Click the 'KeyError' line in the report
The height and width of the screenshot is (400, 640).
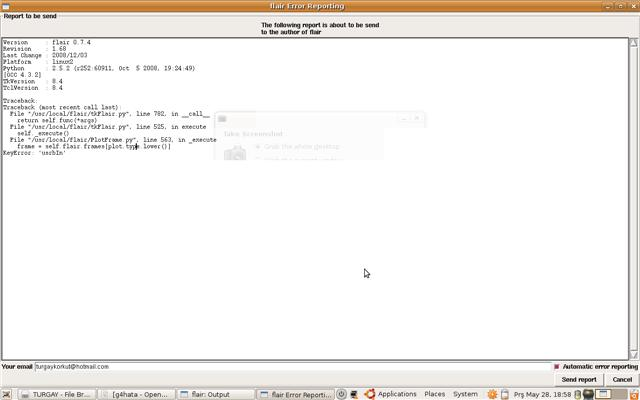point(34,153)
